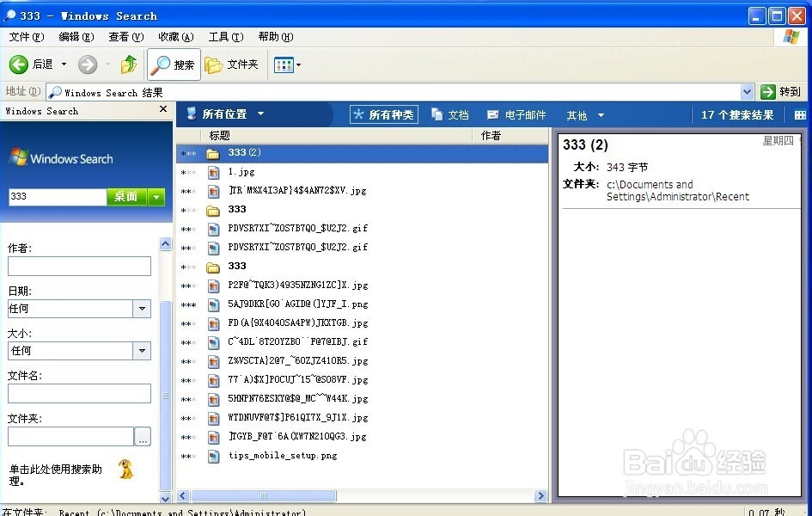Screen dimensions: 812x516
Task: Click results scroll left arrow
Action: pyautogui.click(x=183, y=496)
